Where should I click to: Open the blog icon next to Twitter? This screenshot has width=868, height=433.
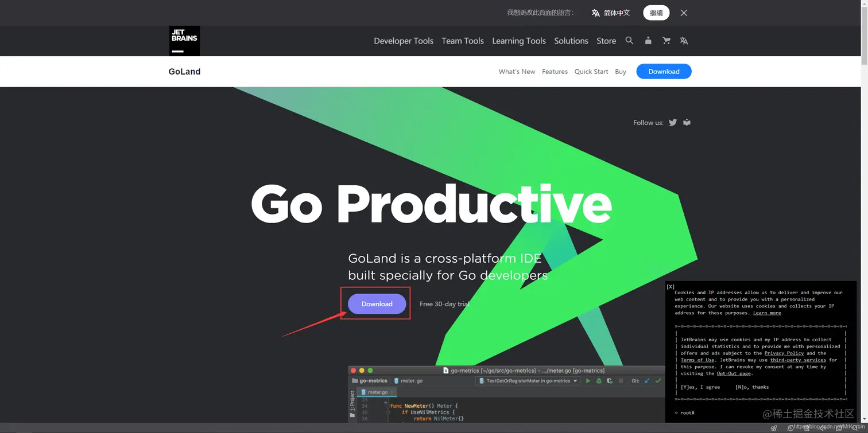click(687, 123)
